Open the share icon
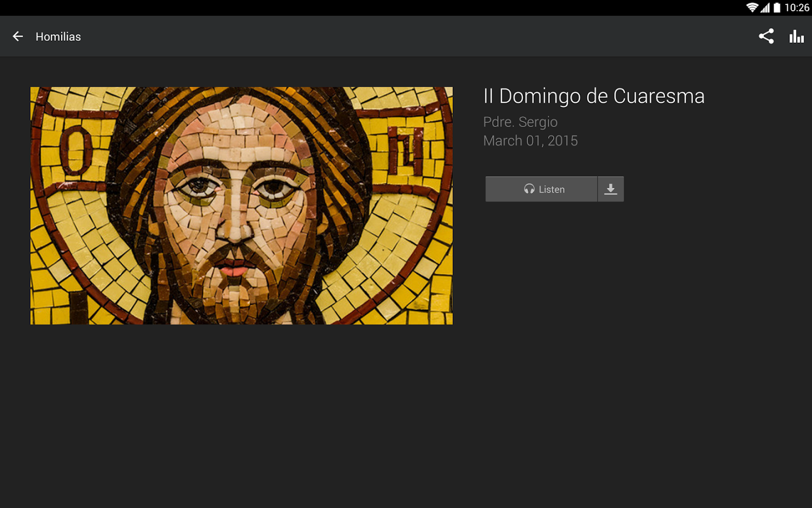This screenshot has height=508, width=812. pos(766,37)
